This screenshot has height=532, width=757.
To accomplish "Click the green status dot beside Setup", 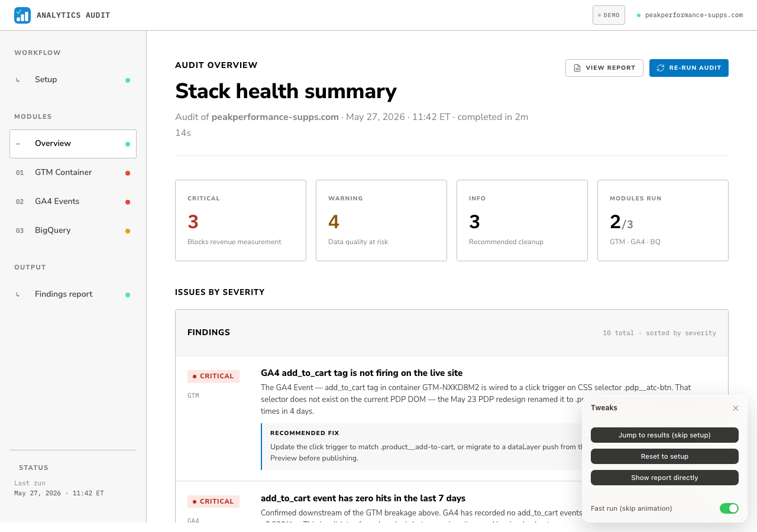I will [x=128, y=80].
